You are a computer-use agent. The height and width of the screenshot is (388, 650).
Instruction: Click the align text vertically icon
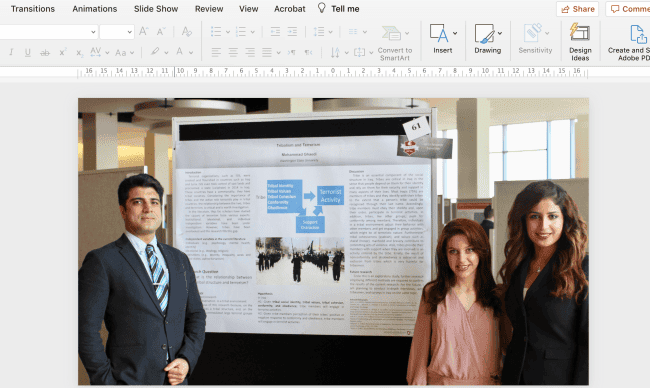(359, 52)
